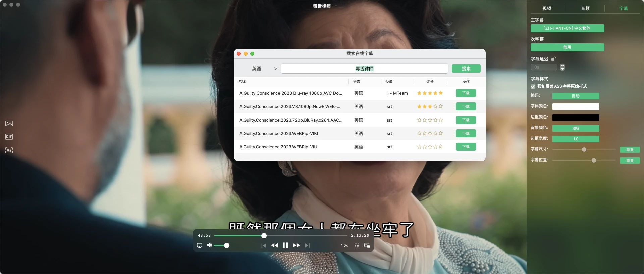Viewport: 644px width, 274px height.
Task: Skip to next track
Action: tap(307, 245)
